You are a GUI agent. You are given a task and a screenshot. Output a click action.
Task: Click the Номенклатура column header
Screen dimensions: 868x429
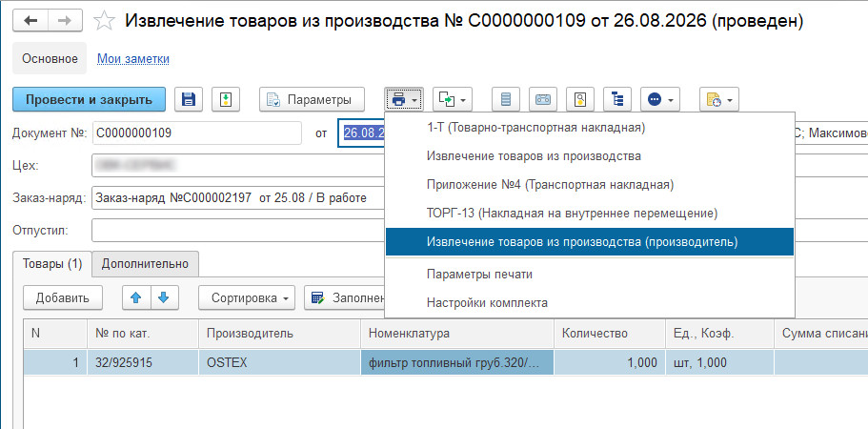click(457, 334)
